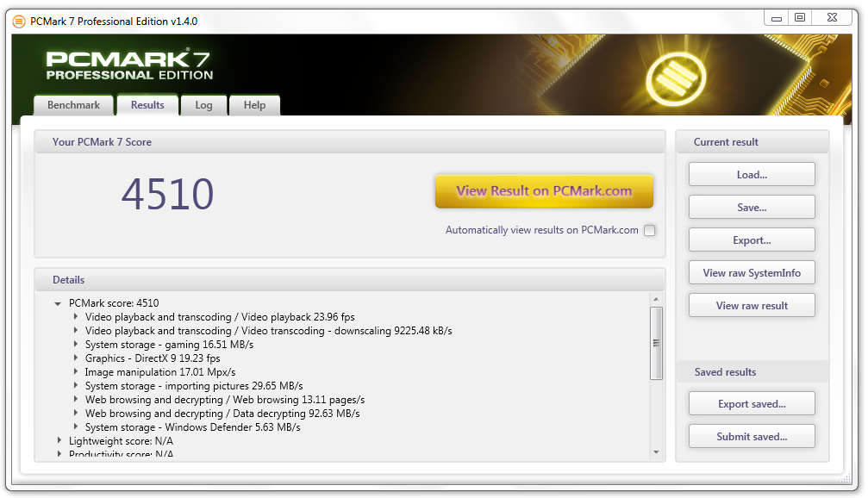Switch to the Benchmark tab
Viewport: 868px width, 498px height.
point(73,104)
